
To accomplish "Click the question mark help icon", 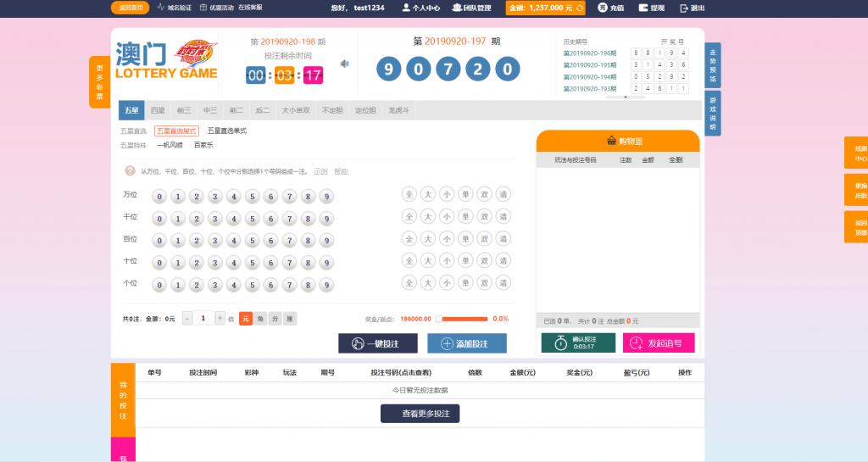I will click(130, 170).
